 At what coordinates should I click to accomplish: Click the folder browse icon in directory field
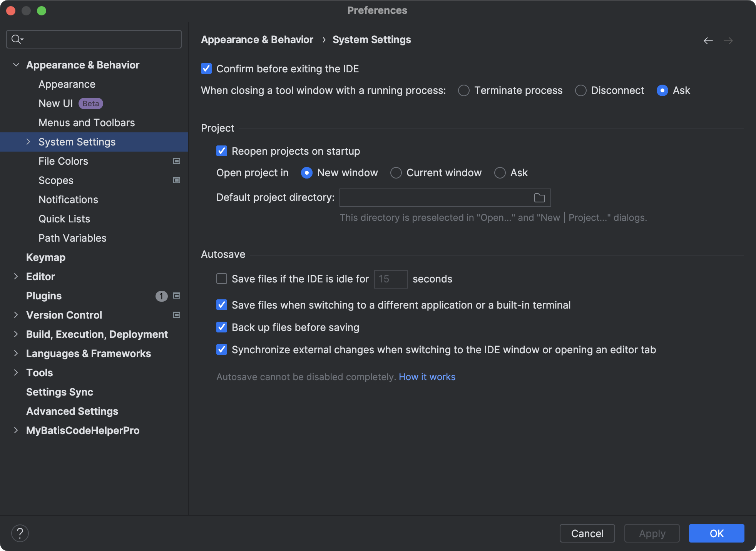tap(539, 198)
